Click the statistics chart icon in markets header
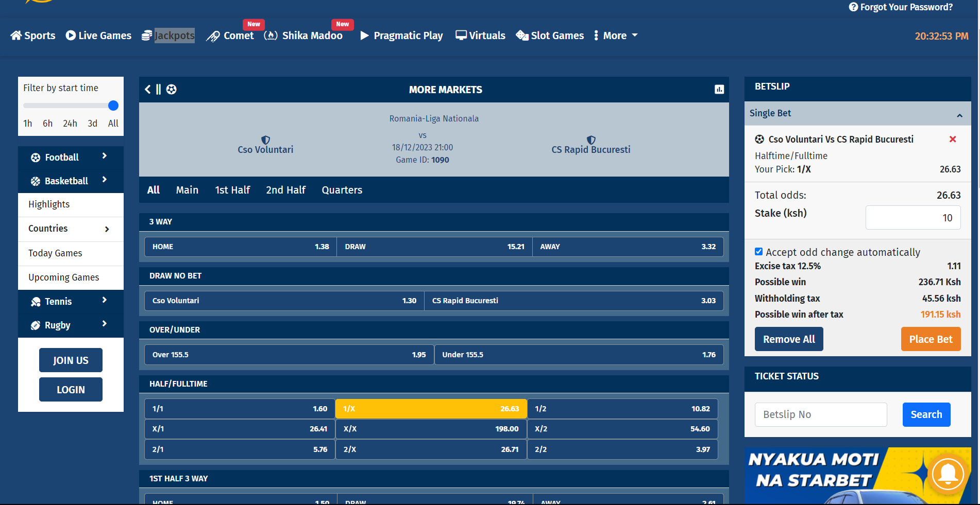This screenshot has height=505, width=980. pyautogui.click(x=719, y=90)
